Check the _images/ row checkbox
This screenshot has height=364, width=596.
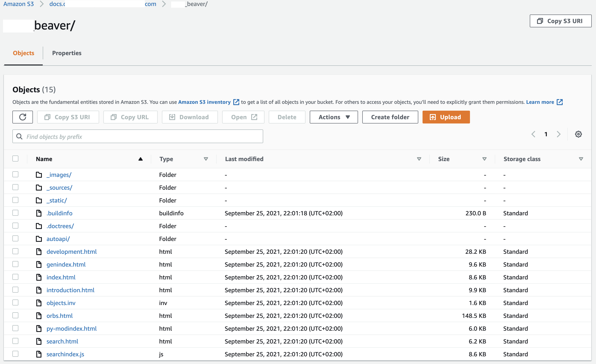15,174
